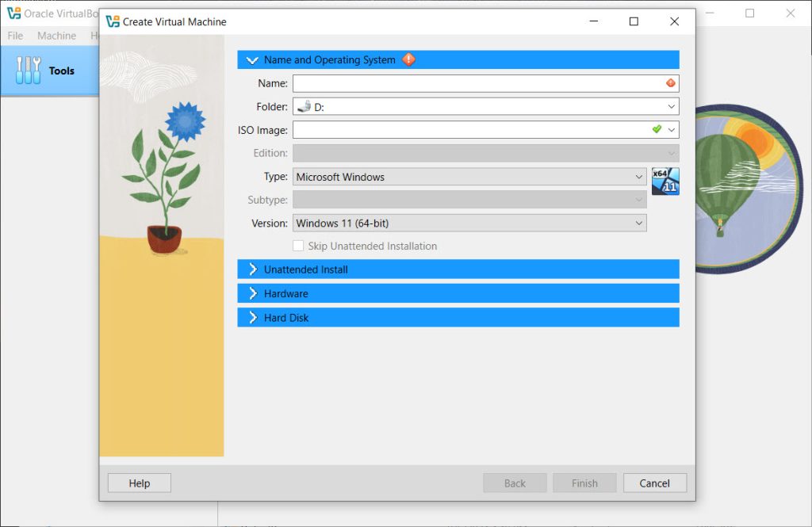The image size is (812, 527).
Task: Minimize the Create Virtual Machine dialog
Action: point(593,21)
